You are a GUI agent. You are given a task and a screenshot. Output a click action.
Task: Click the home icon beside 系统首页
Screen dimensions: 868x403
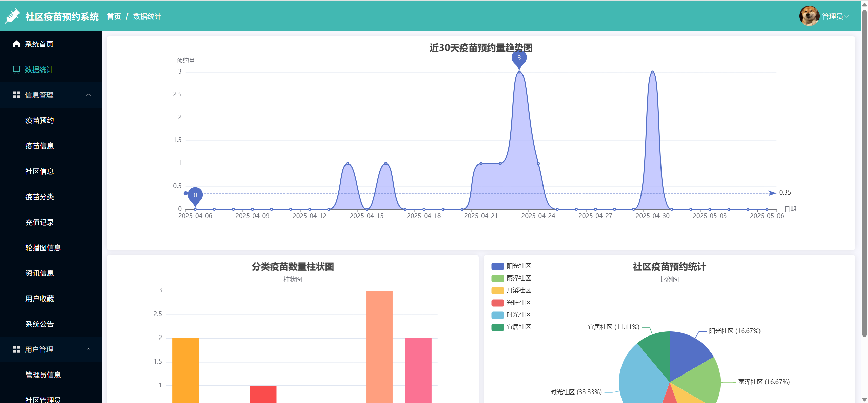pos(16,44)
